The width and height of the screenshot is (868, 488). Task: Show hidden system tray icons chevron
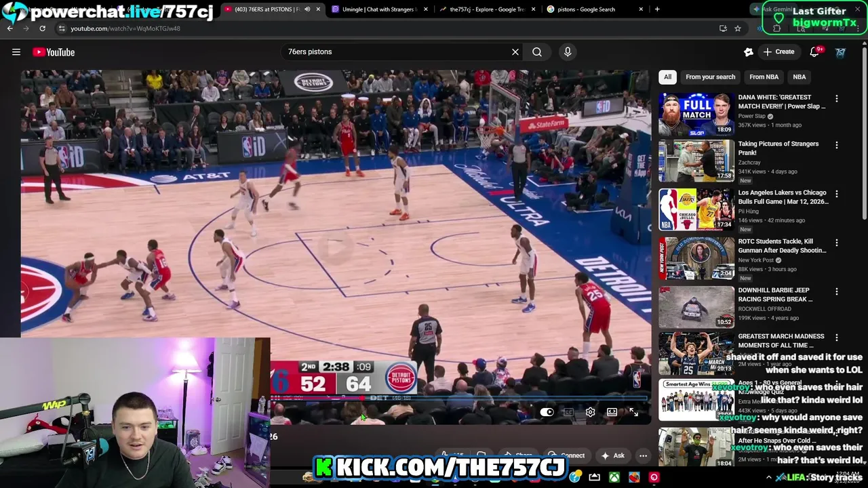point(768,478)
